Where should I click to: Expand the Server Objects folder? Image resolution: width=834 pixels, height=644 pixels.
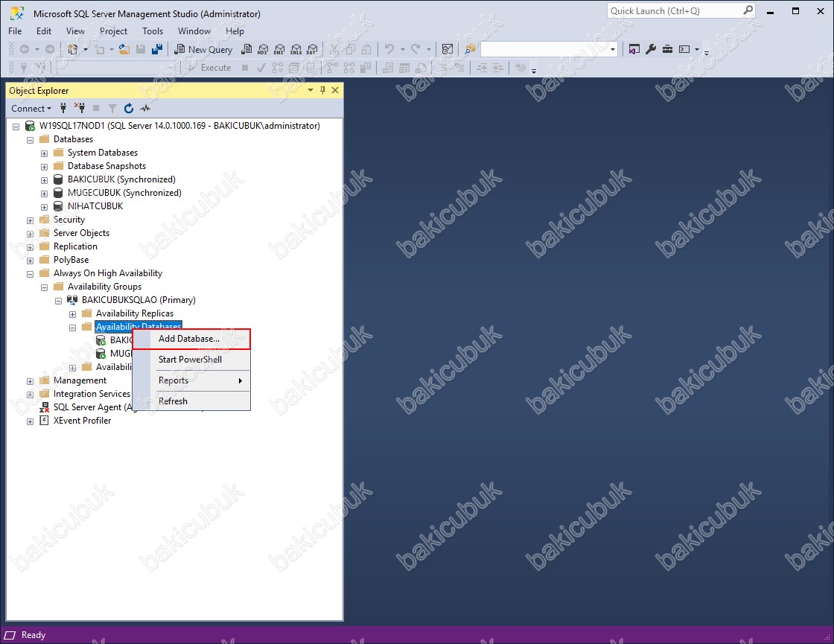[30, 234]
